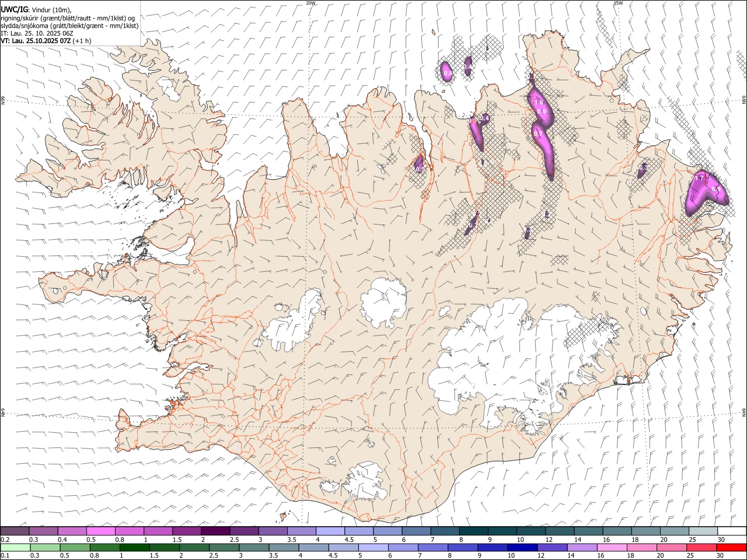Click the 'slydda/snjókoma' legend description line

[69, 26]
